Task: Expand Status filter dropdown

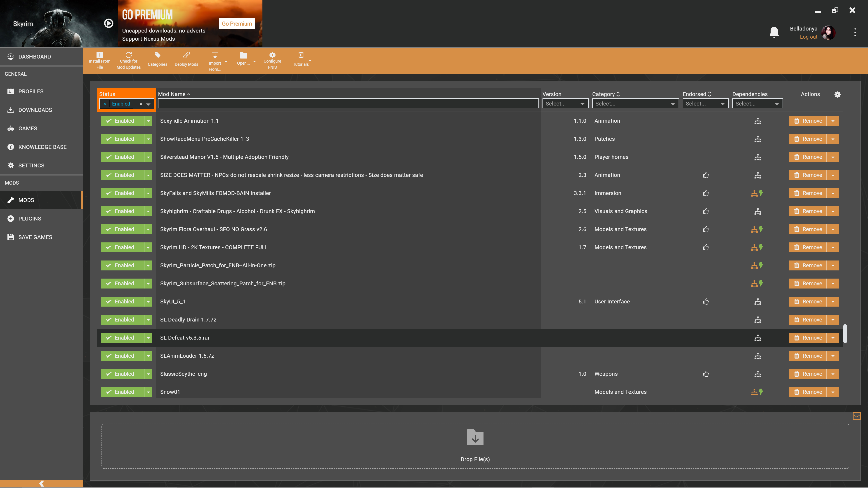Action: tap(148, 104)
